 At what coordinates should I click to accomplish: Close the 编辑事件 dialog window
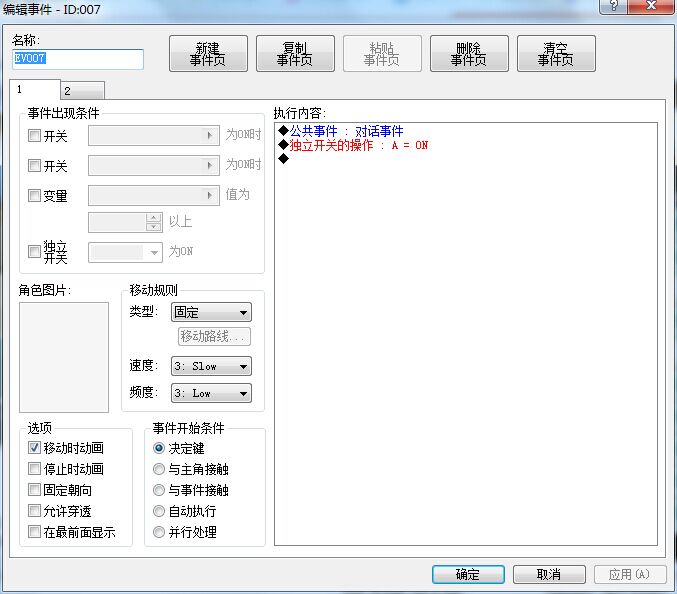tap(651, 6)
